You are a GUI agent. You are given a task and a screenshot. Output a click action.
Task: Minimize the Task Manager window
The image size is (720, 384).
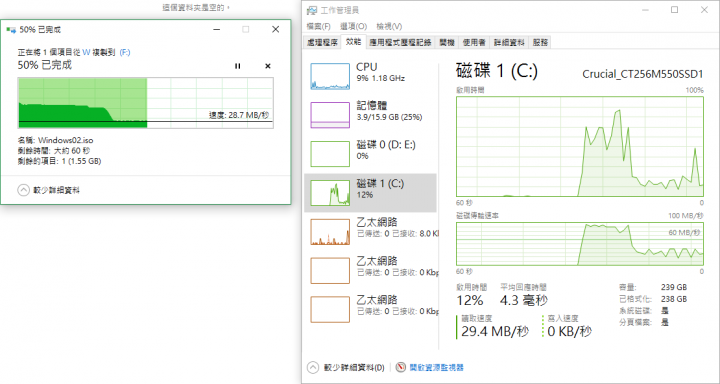coord(645,10)
